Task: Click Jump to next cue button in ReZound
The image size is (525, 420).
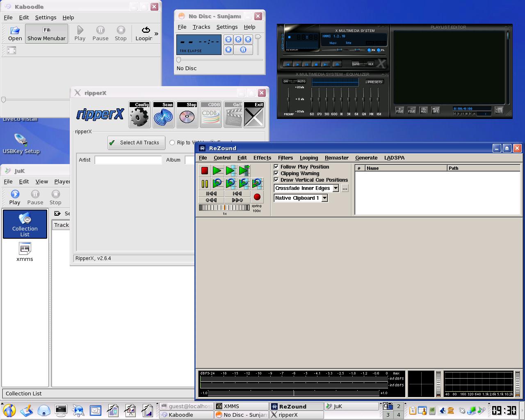Action: 237,200
